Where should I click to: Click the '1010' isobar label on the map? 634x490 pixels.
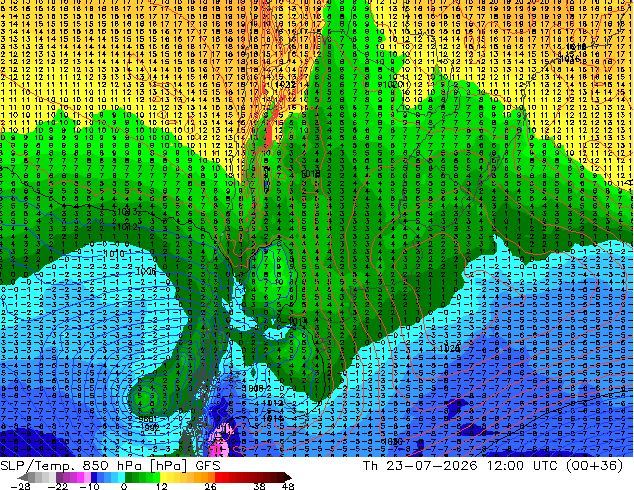pos(114,253)
